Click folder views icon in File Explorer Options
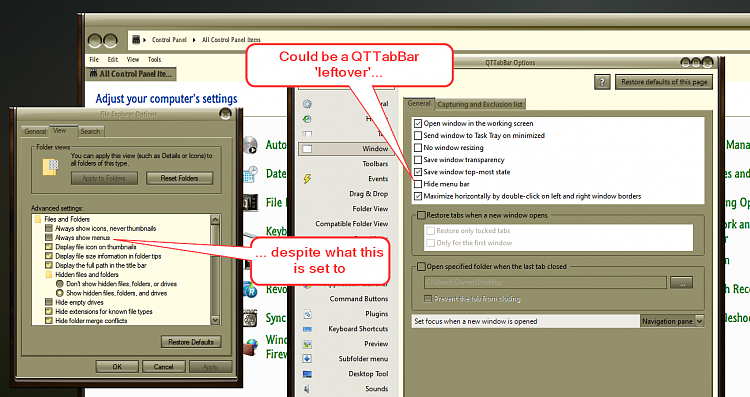The image size is (750, 397). (50, 167)
